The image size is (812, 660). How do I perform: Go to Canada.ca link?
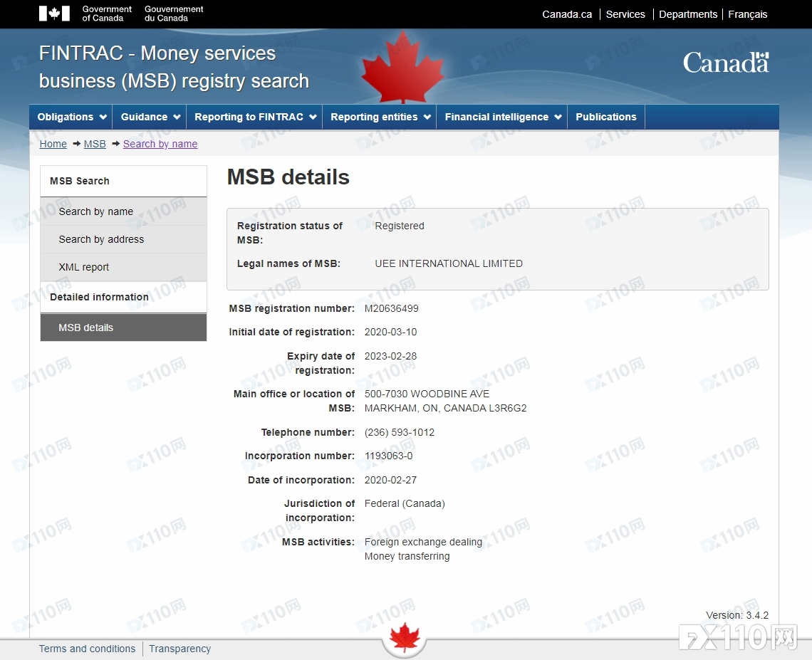pos(567,14)
